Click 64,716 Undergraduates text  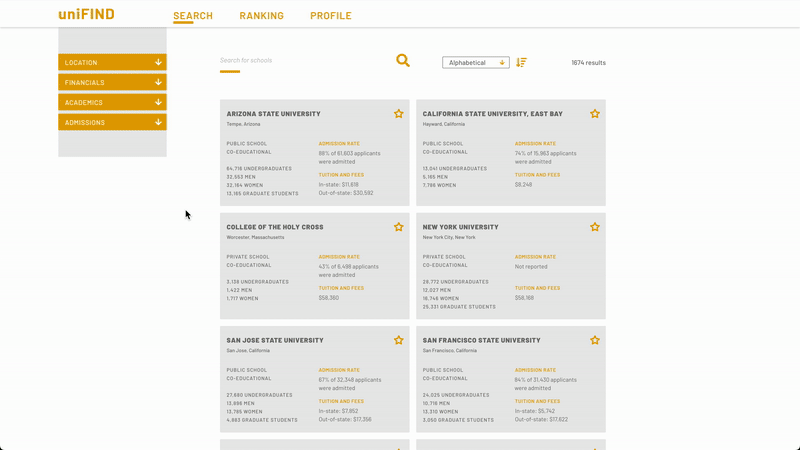tap(259, 168)
